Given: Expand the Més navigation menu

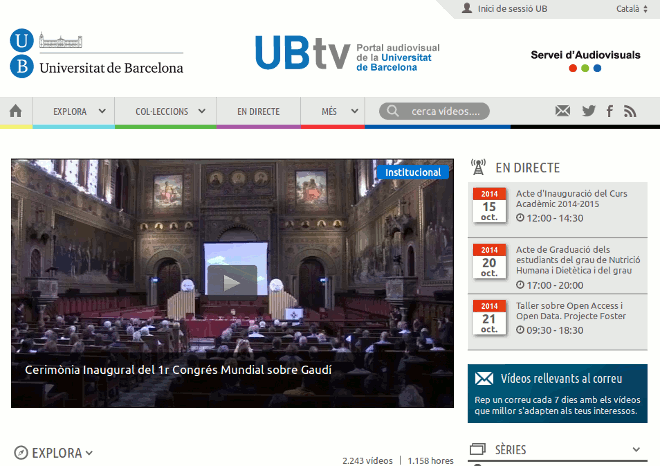Looking at the screenshot, I should 333,112.
